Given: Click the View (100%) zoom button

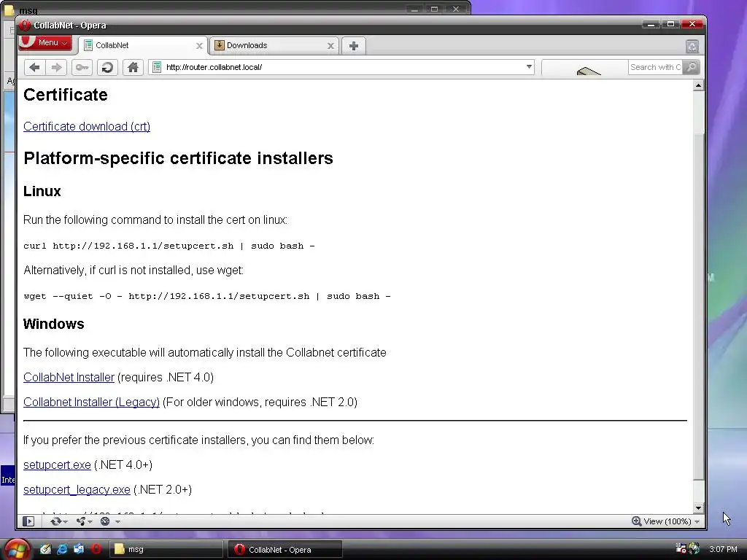Looking at the screenshot, I should [x=661, y=521].
